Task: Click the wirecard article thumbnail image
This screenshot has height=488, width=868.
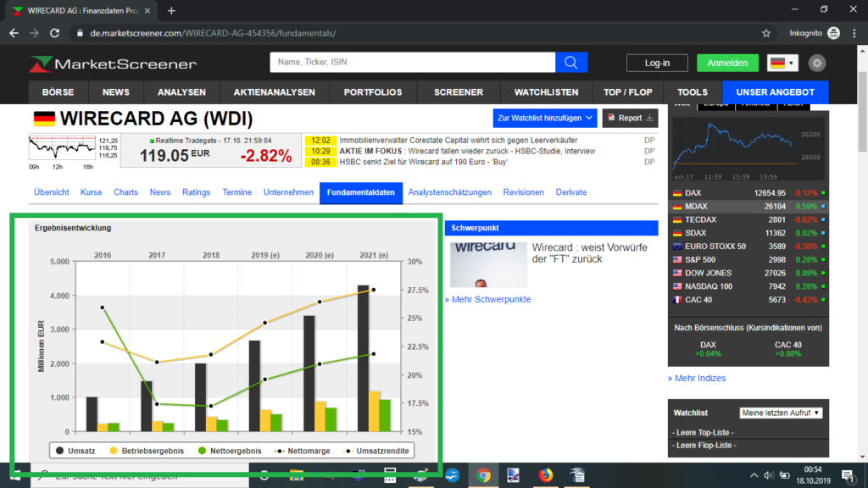Action: click(488, 264)
